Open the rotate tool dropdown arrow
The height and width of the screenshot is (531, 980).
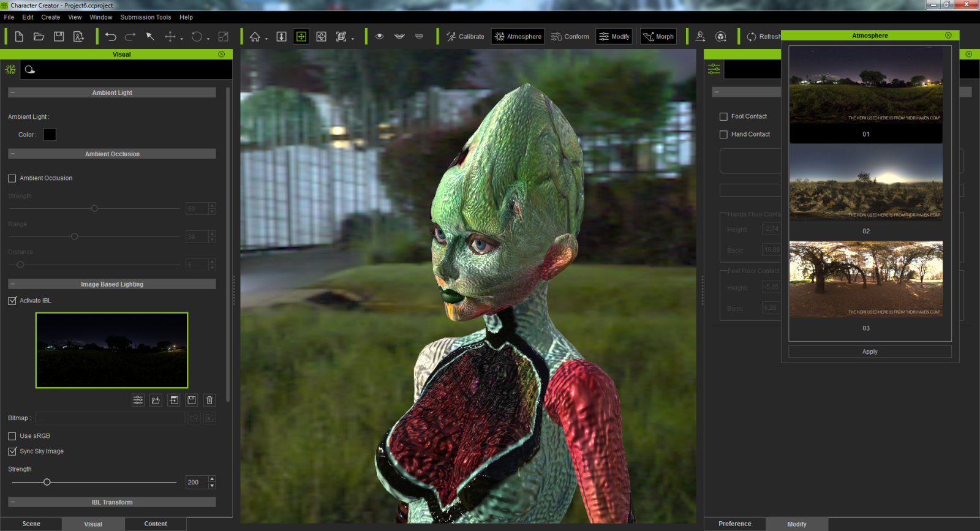tap(208, 39)
